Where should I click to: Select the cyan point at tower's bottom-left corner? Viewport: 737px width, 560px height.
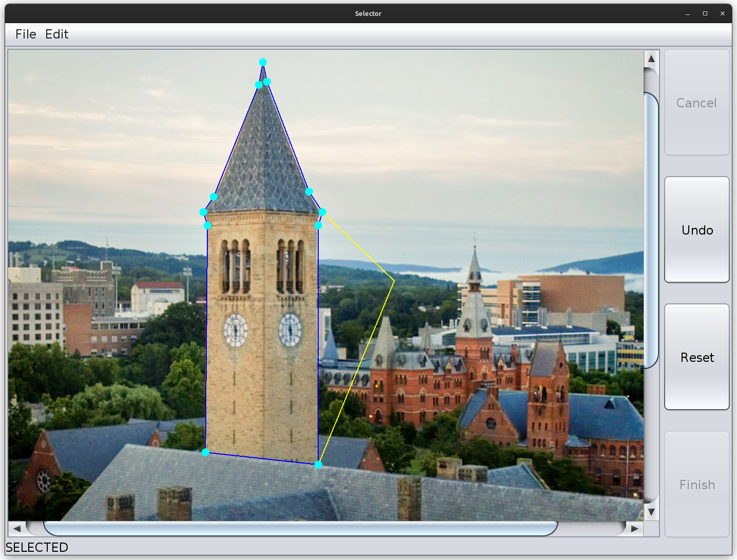point(205,452)
